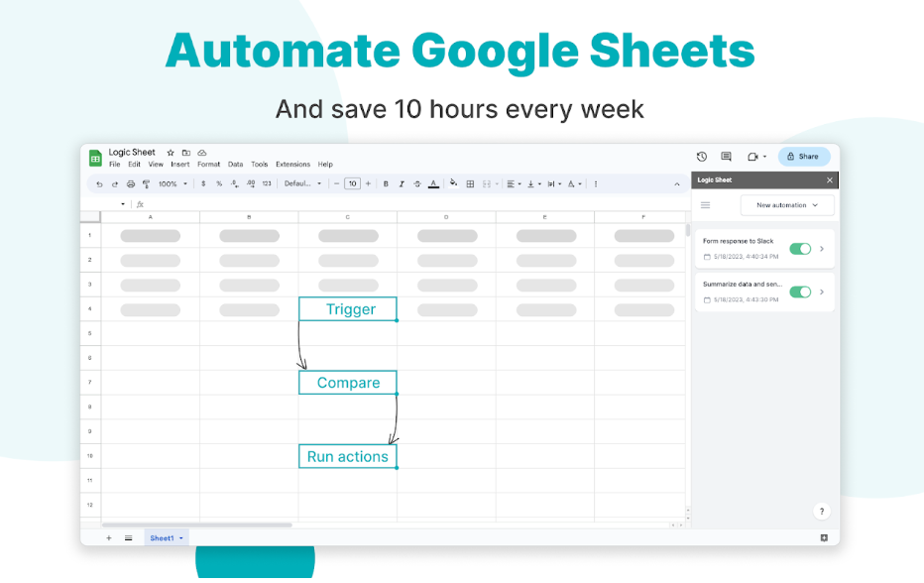The height and width of the screenshot is (583, 924).
Task: Increase the font size with plus
Action: (x=368, y=183)
